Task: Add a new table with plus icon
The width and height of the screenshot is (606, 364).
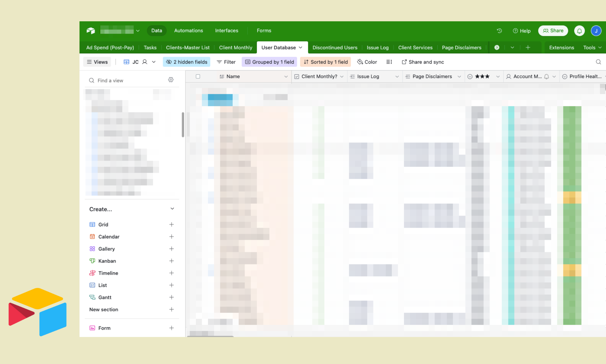Action: [528, 47]
